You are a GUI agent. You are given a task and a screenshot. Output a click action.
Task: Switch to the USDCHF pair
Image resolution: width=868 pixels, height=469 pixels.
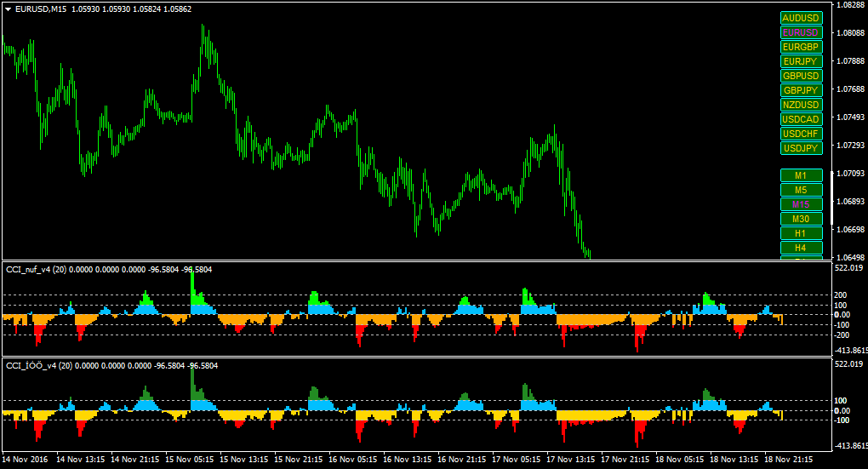(x=801, y=134)
